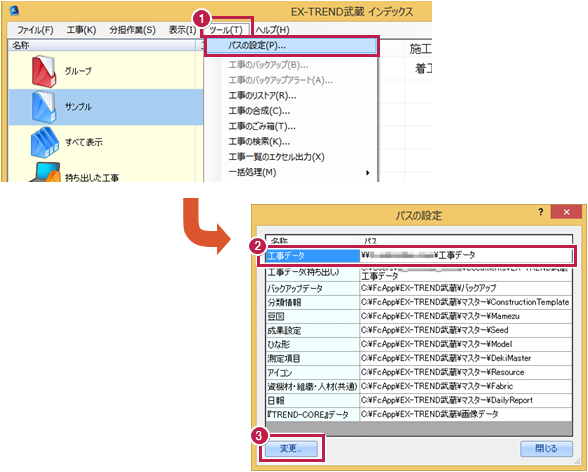
Task: Choose 工事一覧のエクセル出力(X) entry
Action: 276,157
